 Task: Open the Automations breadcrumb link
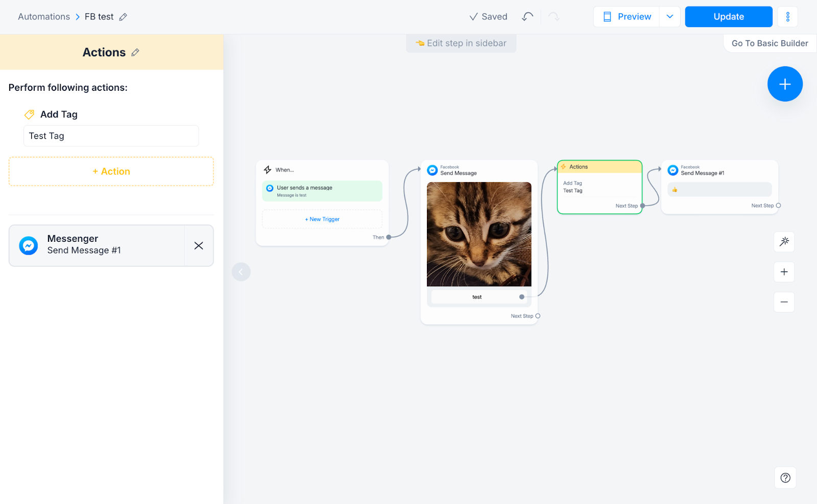[44, 17]
